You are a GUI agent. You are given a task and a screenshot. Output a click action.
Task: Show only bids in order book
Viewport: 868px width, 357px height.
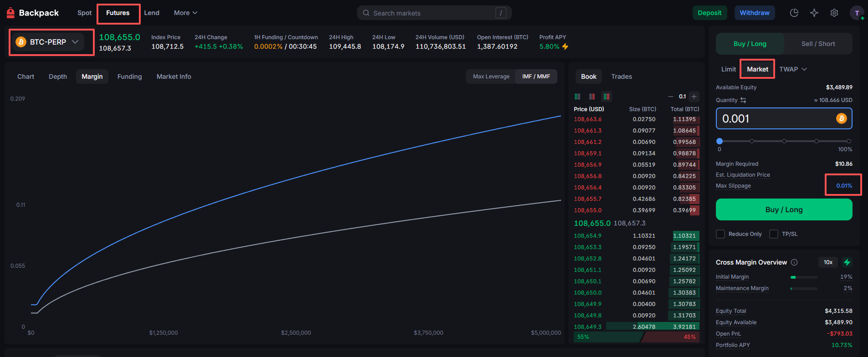point(577,97)
